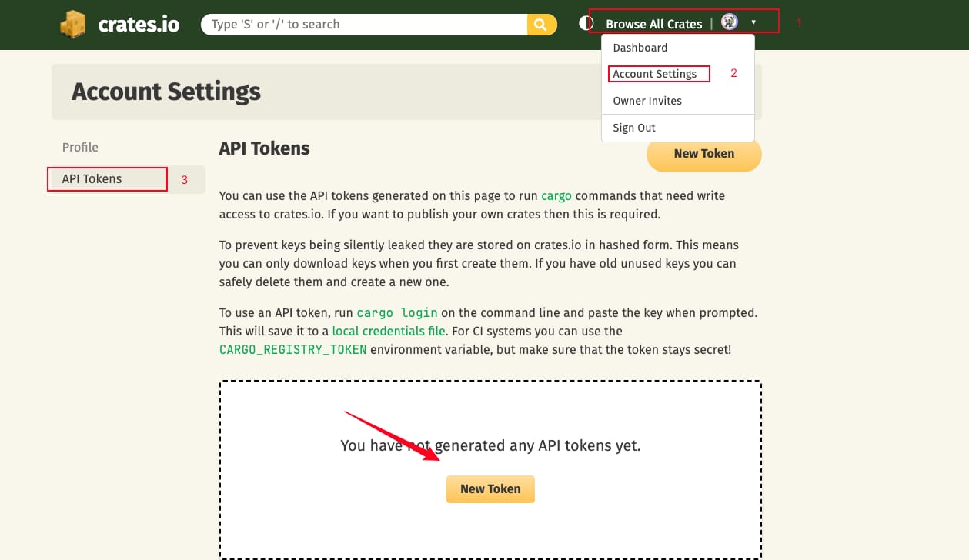Image resolution: width=969 pixels, height=560 pixels.
Task: Click the rounded New Token button at top
Action: (704, 153)
